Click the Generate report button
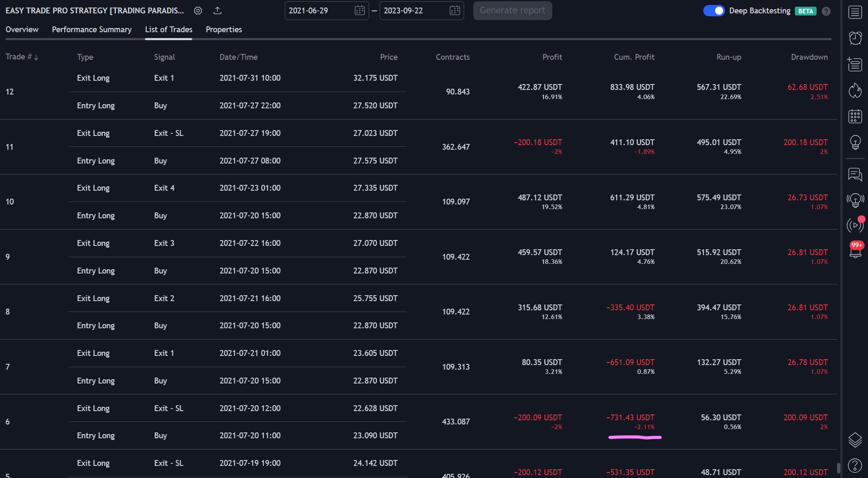 pos(512,11)
